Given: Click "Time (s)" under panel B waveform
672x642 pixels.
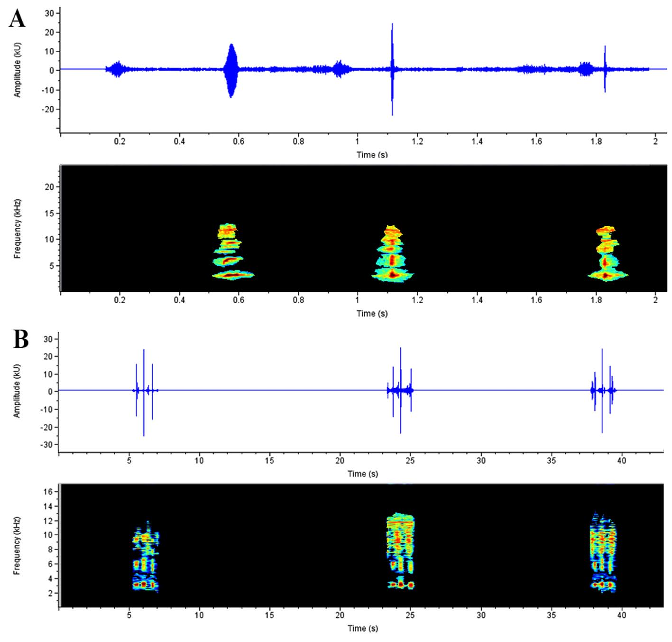Looking at the screenshot, I should (x=363, y=474).
